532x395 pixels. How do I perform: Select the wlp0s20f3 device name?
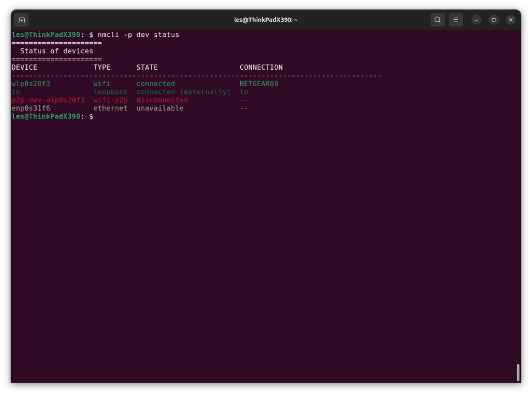click(31, 83)
